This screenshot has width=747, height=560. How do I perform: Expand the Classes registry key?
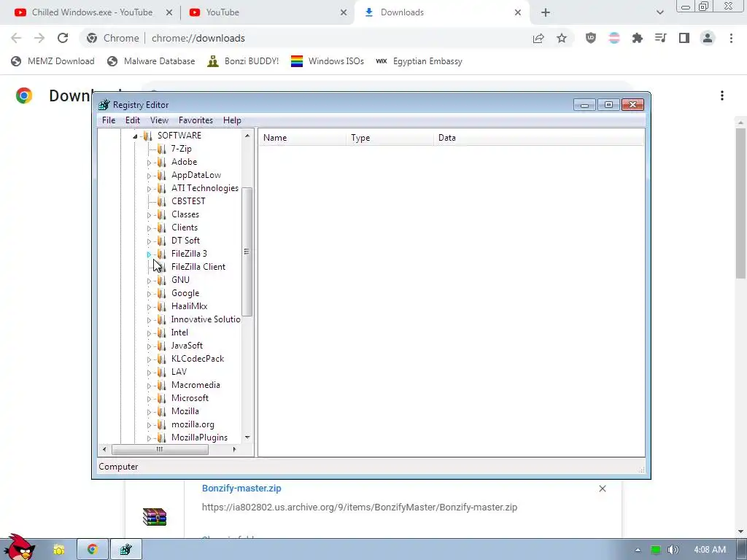coord(149,215)
